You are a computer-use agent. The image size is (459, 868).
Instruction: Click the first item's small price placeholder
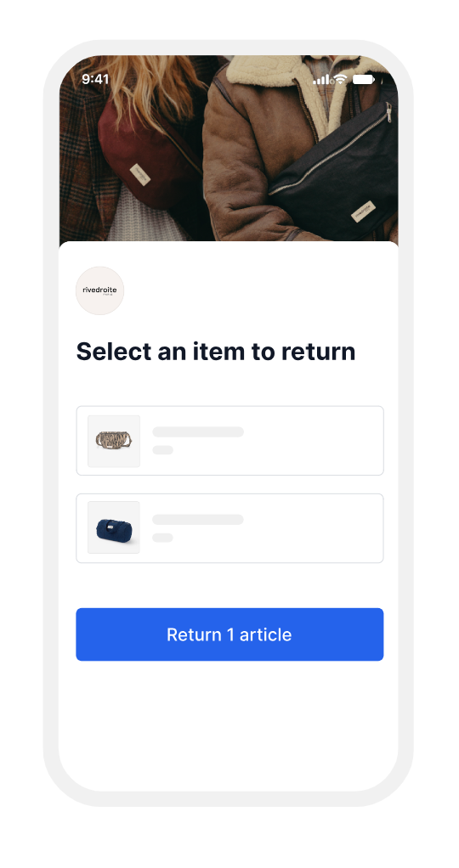[x=163, y=450]
